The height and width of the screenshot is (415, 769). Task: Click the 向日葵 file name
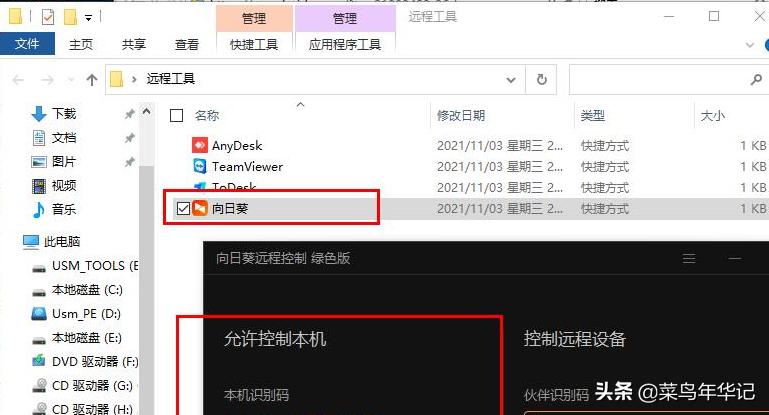click(x=230, y=208)
